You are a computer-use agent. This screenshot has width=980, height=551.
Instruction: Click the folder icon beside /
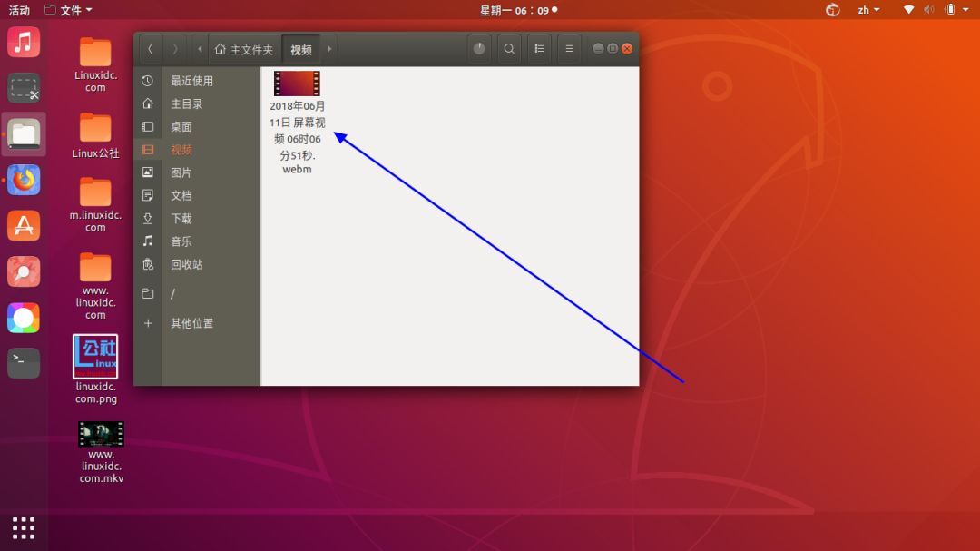[148, 294]
